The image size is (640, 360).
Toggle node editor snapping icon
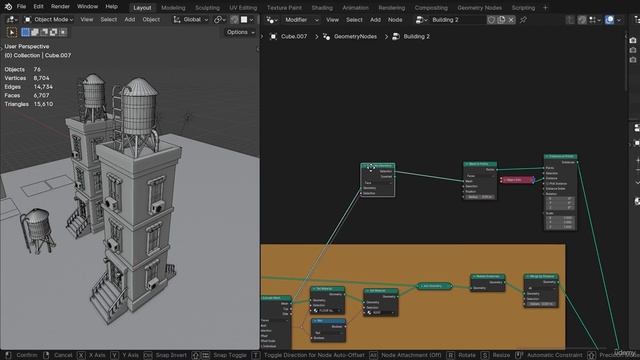tap(582, 20)
